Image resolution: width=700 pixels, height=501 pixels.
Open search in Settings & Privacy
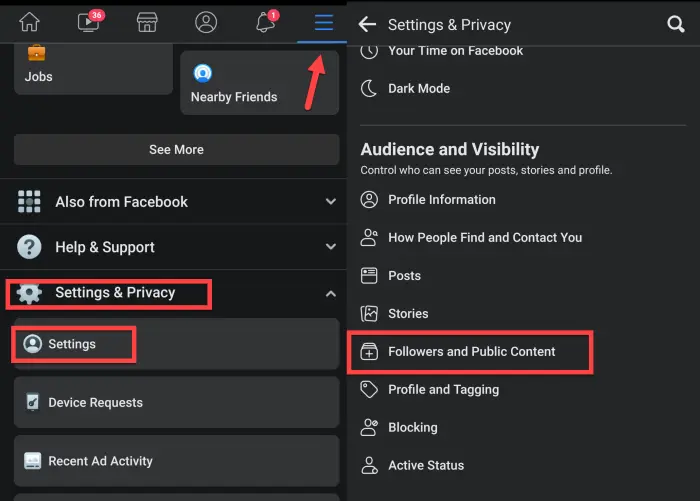(x=675, y=24)
